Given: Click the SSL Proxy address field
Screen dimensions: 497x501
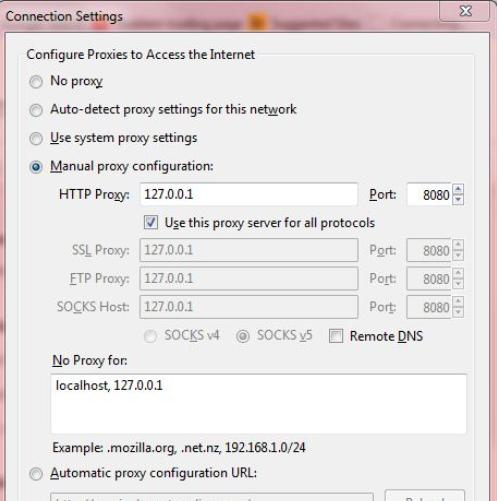Looking at the screenshot, I should tap(249, 250).
